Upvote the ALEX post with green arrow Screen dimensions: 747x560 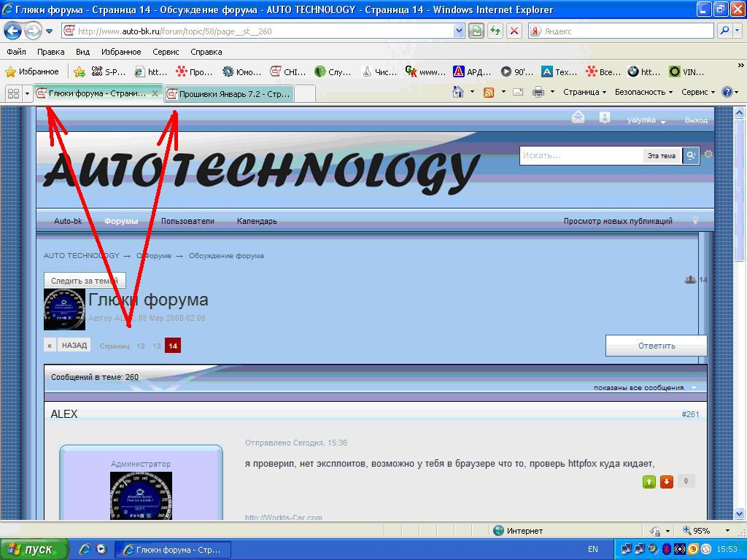click(649, 482)
